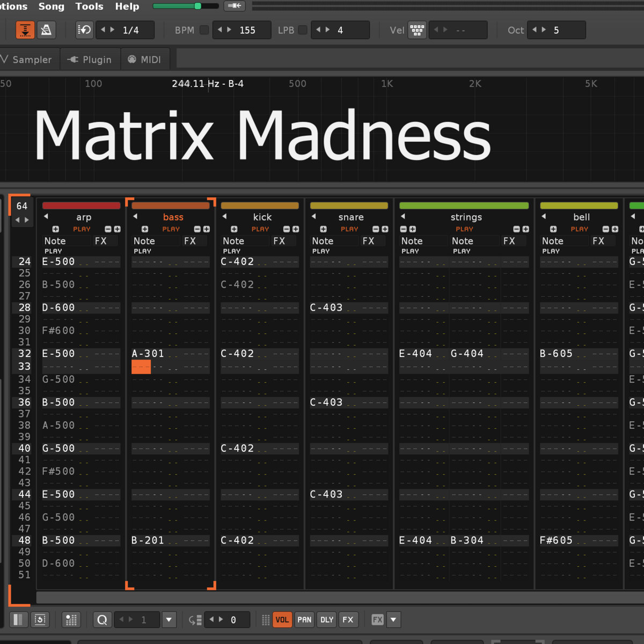The image size is (644, 644).
Task: Click the quantize Q icon
Action: (101, 620)
